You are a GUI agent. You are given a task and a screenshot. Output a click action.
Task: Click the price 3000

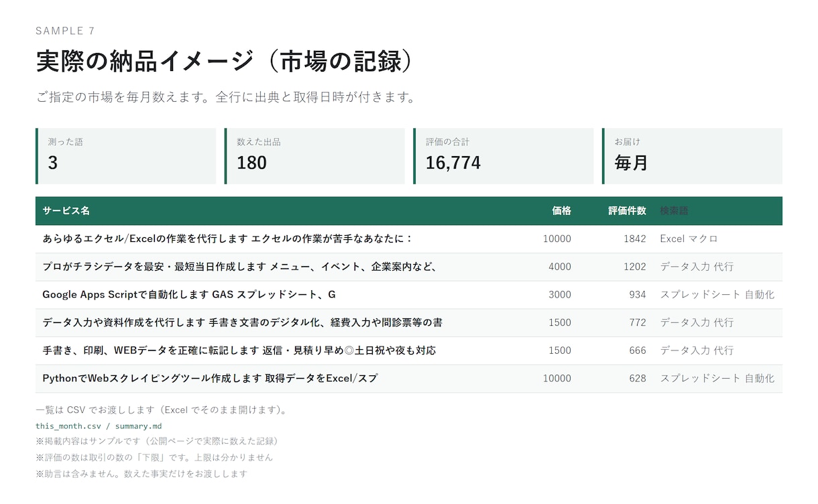pos(560,295)
